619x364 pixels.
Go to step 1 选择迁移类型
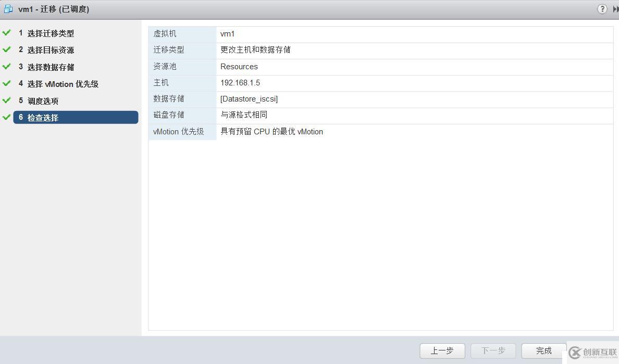pos(50,33)
